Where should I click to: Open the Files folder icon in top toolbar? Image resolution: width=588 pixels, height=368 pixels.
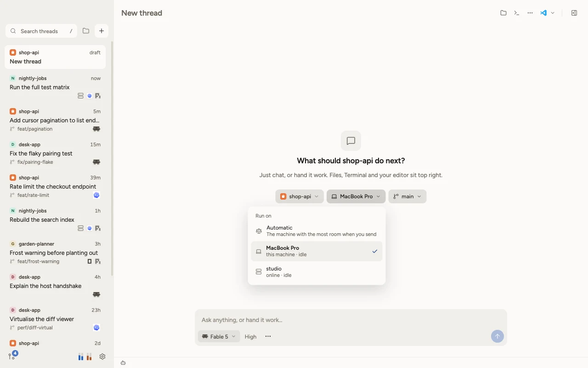click(x=503, y=13)
